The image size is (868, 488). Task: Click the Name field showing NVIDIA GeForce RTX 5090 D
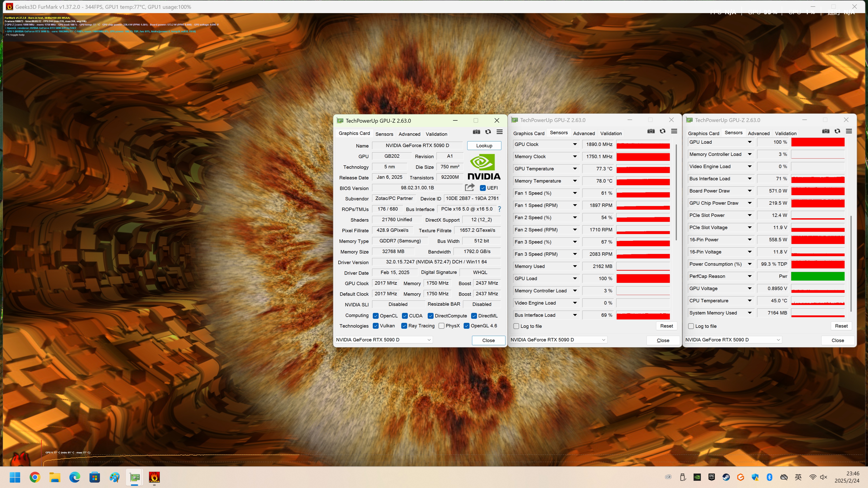point(417,145)
